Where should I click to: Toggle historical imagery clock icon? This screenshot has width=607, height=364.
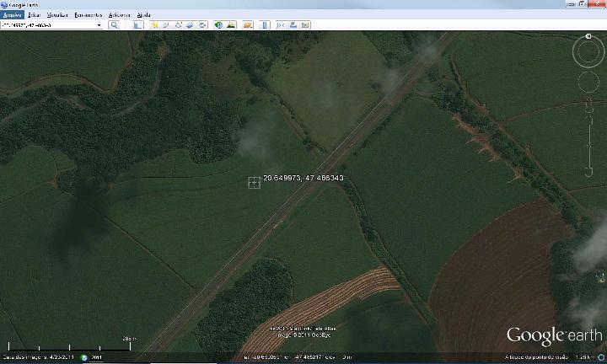click(218, 25)
